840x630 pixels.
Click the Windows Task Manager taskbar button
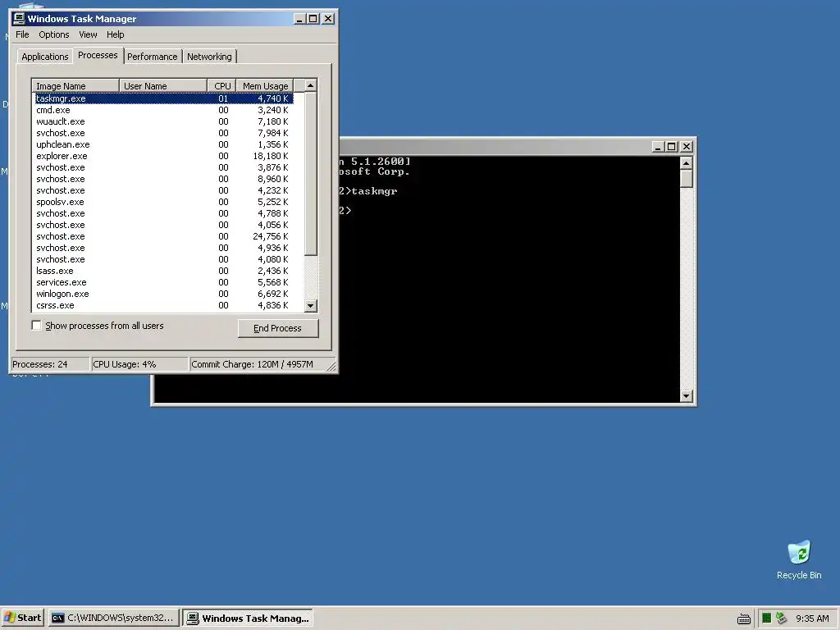tap(248, 618)
